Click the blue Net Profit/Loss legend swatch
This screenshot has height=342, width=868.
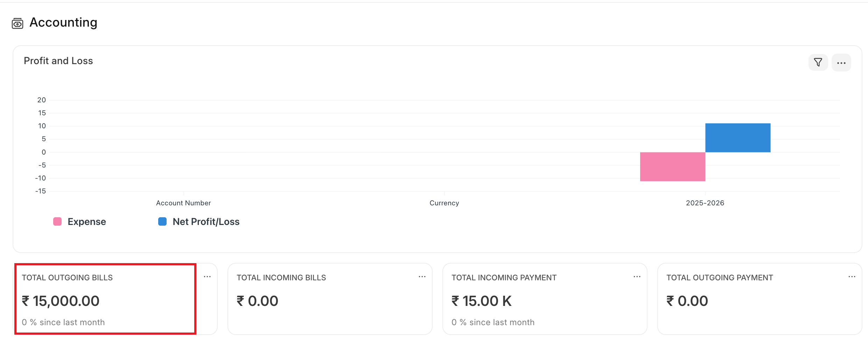point(162,221)
